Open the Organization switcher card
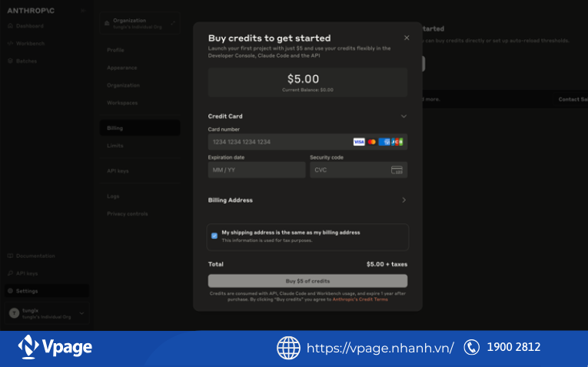Image resolution: width=588 pixels, height=367 pixels. 140,23
